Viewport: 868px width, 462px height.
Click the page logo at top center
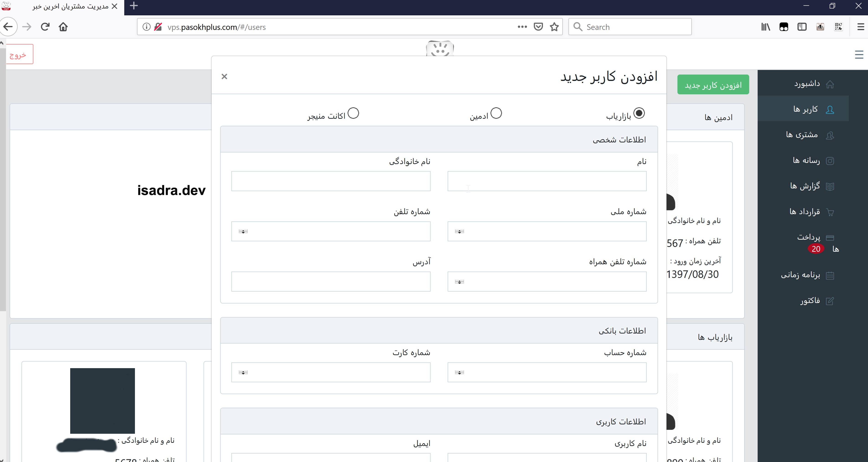(x=440, y=48)
